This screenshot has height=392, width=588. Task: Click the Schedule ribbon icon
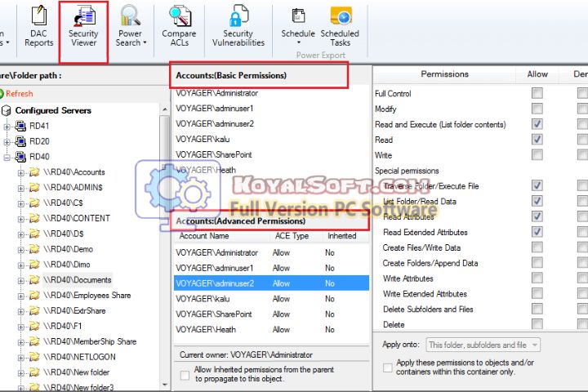click(298, 17)
